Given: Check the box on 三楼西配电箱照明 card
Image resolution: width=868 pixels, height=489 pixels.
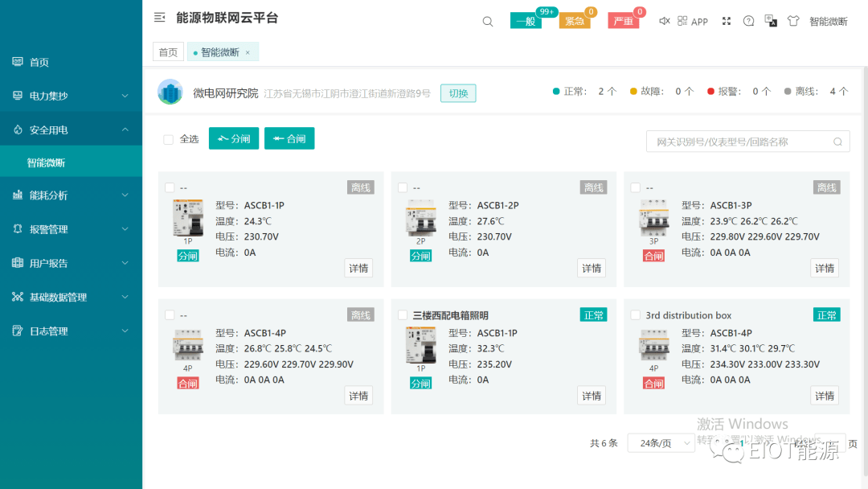Looking at the screenshot, I should tap(403, 315).
